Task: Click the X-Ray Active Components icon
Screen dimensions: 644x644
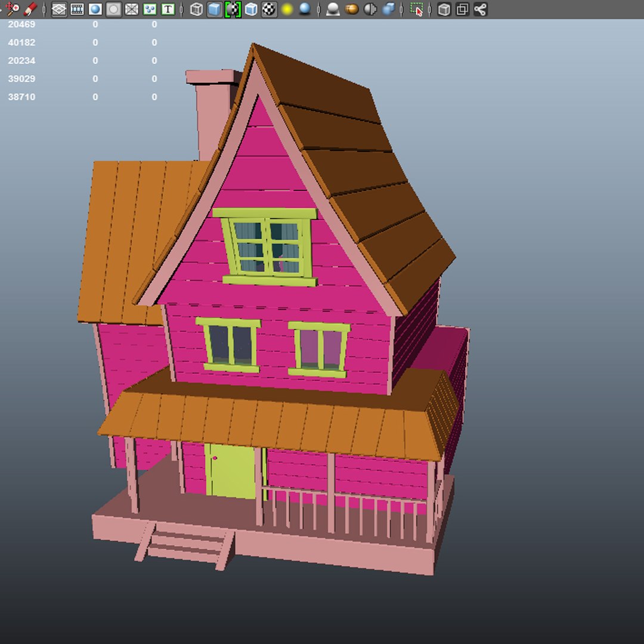Action: point(463,10)
